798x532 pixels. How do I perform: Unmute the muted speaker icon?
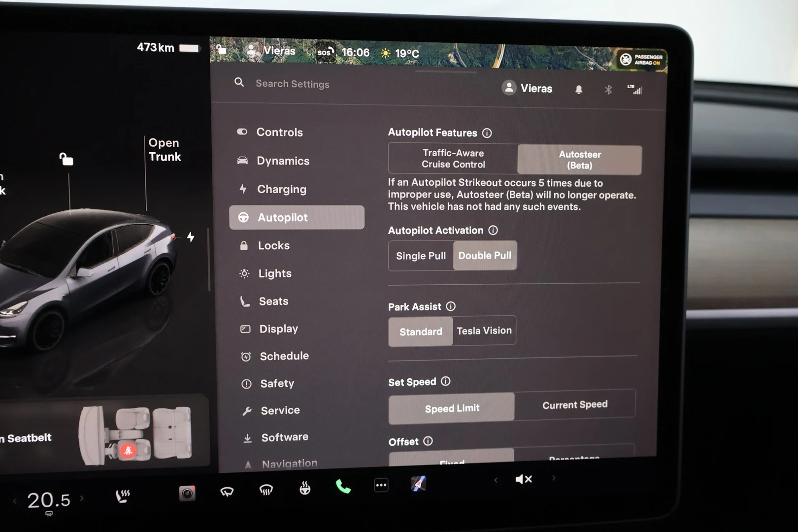pyautogui.click(x=523, y=479)
